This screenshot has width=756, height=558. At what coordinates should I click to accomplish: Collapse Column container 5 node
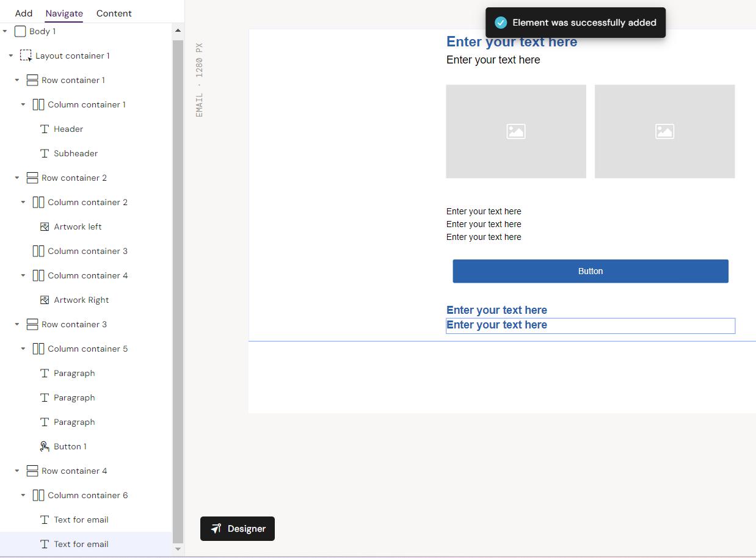(23, 349)
